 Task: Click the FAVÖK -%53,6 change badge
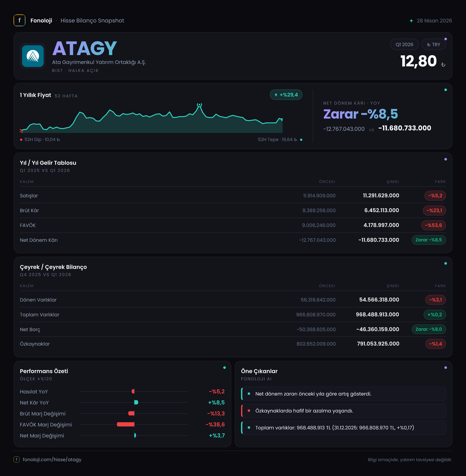pyautogui.click(x=433, y=225)
